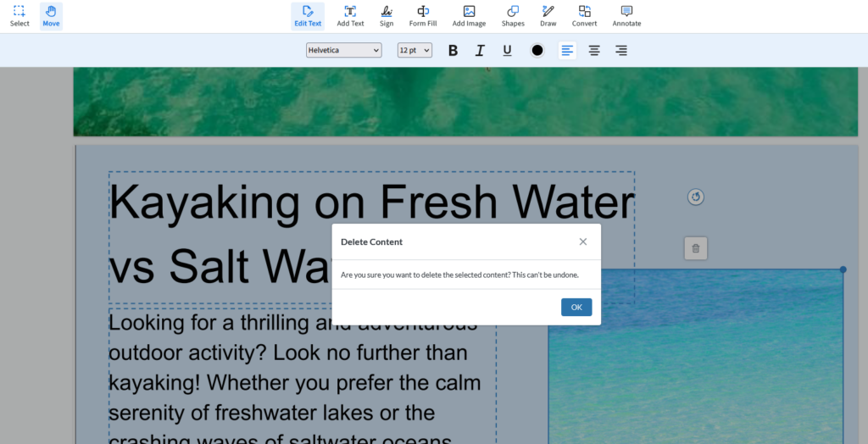Switch to the Select mode
The height and width of the screenshot is (444, 868).
click(19, 15)
